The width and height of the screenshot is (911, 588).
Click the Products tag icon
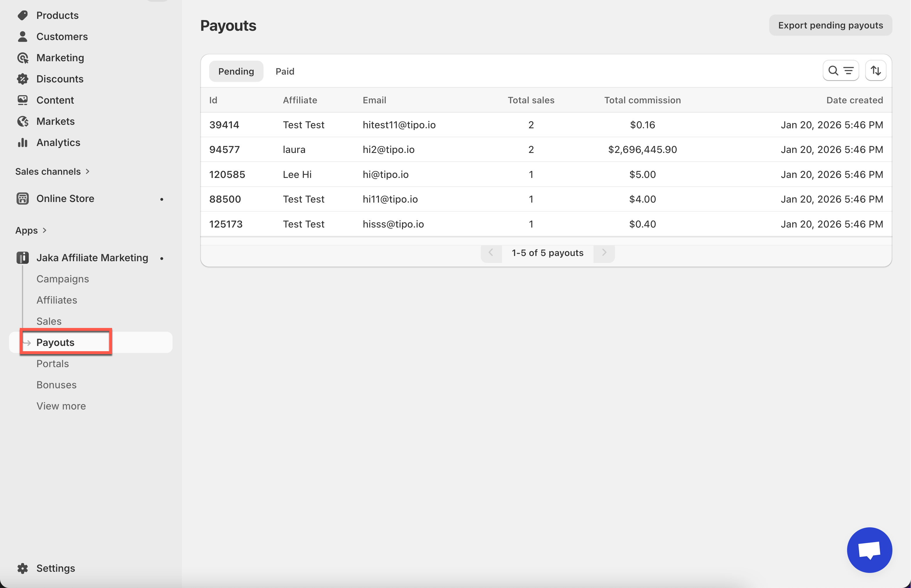(x=23, y=15)
